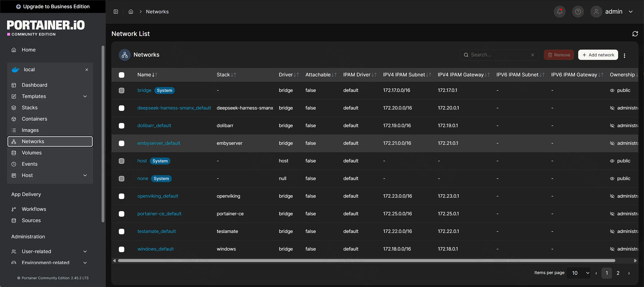Viewport: 644px width, 287px height.
Task: Select the deepseek-harness-smanx_default row checkbox
Action: (x=122, y=108)
